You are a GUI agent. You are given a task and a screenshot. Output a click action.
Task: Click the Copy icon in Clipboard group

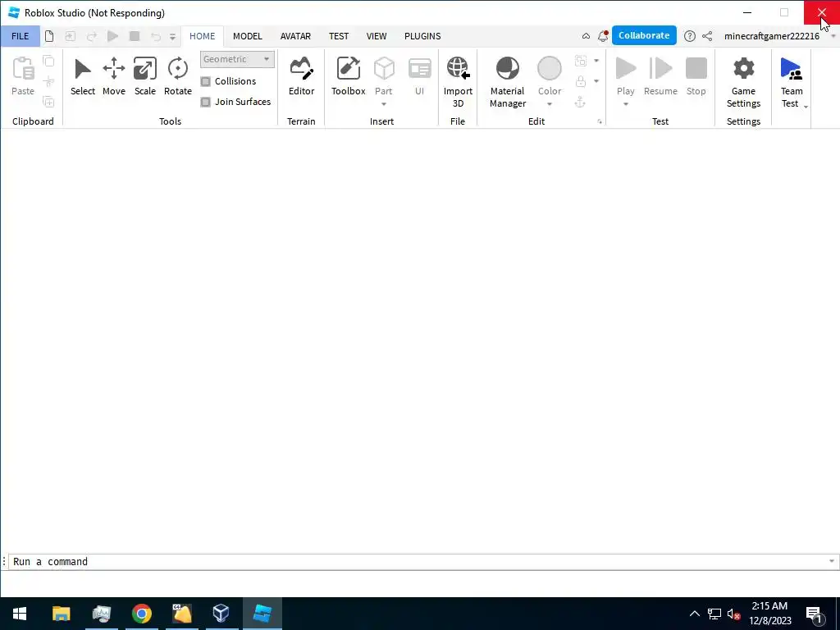(48, 61)
